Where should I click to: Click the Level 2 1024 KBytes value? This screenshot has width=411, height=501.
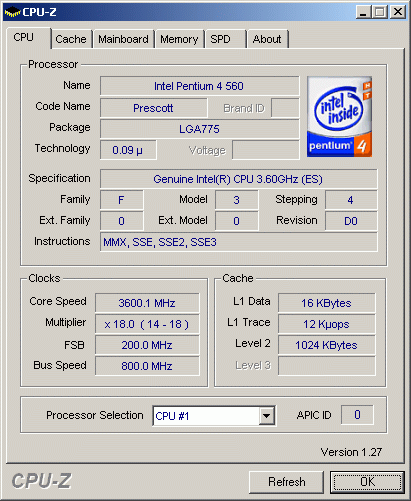pos(327,345)
